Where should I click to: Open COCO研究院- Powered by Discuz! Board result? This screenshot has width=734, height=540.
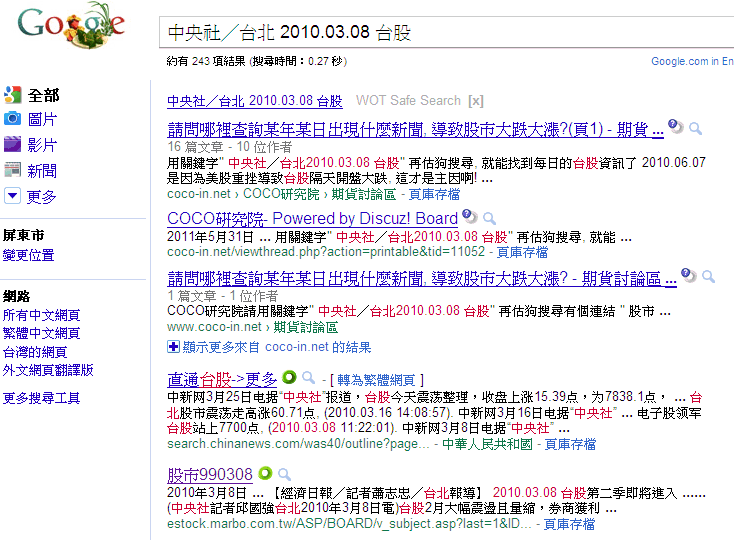(x=312, y=219)
